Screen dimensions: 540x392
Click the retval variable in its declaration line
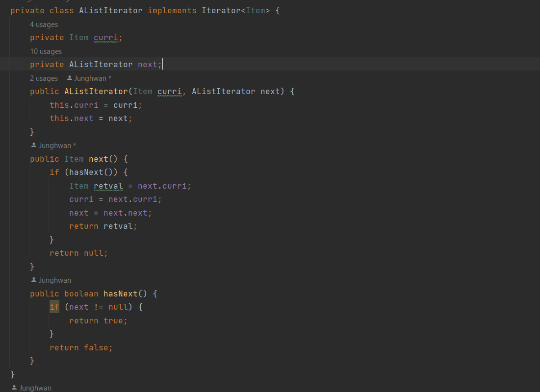click(x=108, y=186)
